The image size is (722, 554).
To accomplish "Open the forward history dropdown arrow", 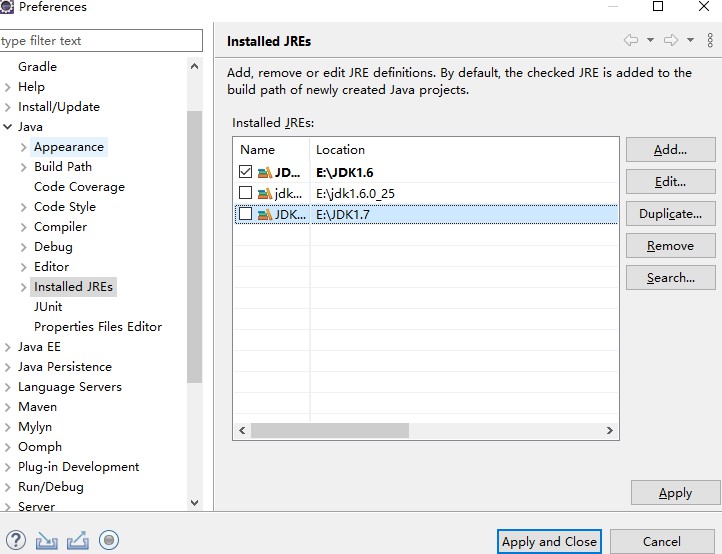I will (690, 41).
